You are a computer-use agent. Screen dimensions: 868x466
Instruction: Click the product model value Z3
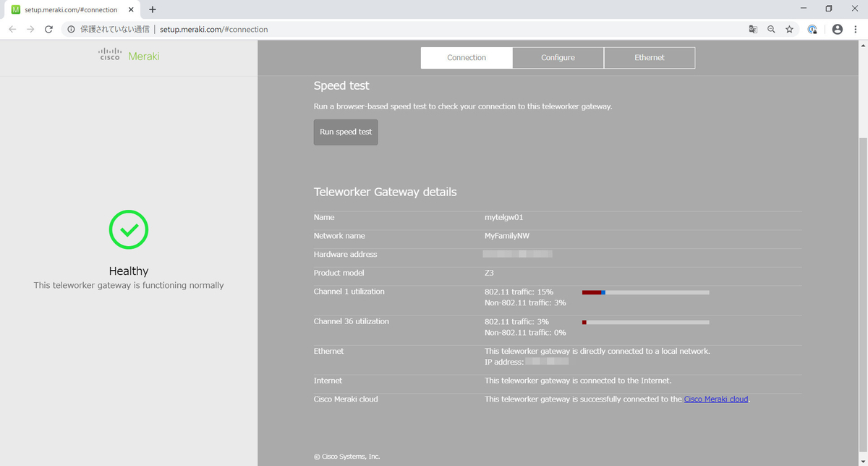click(x=489, y=273)
